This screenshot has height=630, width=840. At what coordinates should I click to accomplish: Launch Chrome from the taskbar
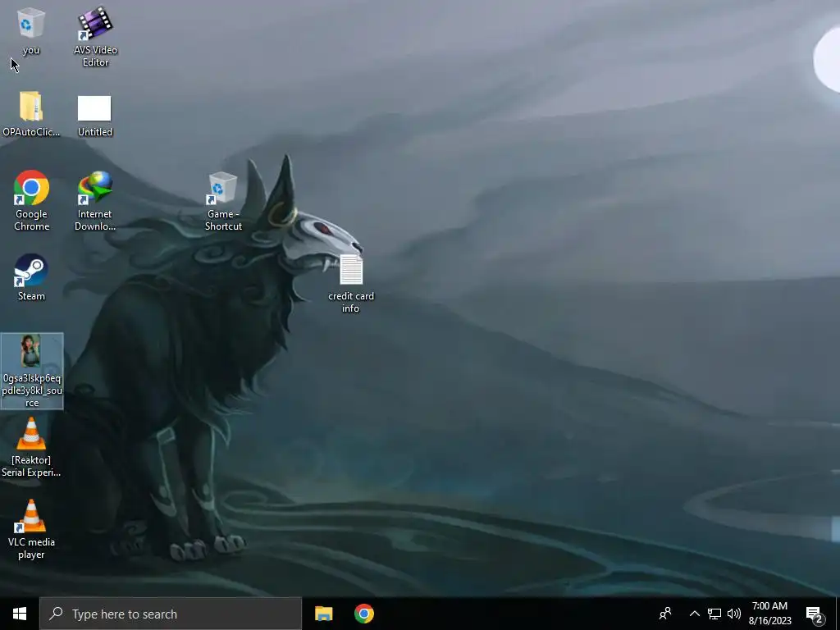coord(364,614)
